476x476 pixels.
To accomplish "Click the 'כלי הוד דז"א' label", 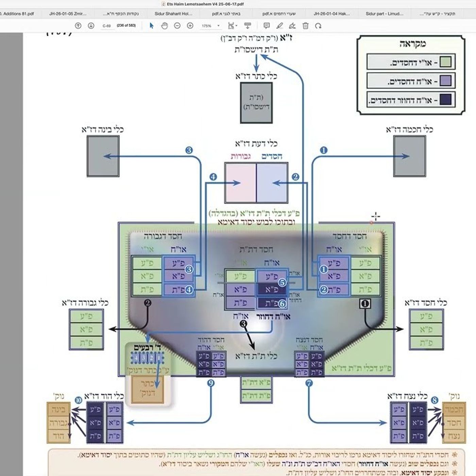I will [104, 396].
